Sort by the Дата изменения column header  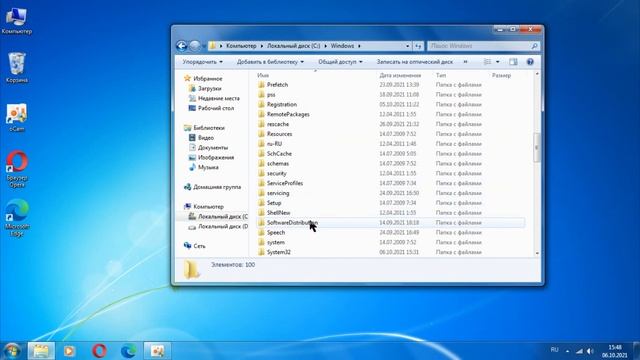click(x=400, y=75)
